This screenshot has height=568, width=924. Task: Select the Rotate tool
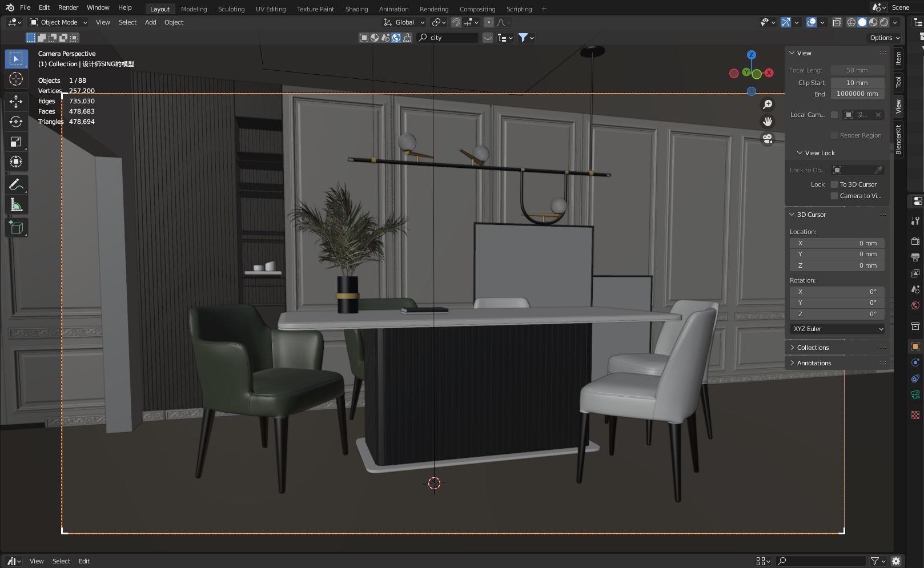16,121
